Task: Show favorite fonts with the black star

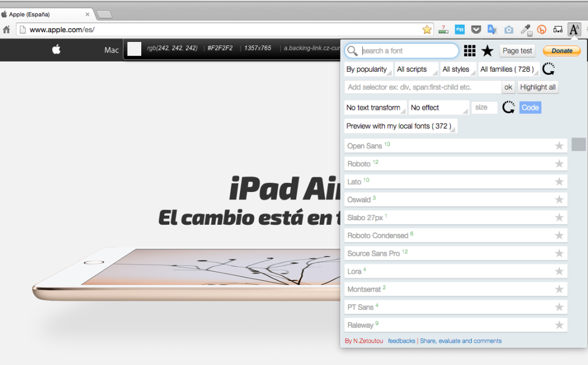Action: [487, 51]
